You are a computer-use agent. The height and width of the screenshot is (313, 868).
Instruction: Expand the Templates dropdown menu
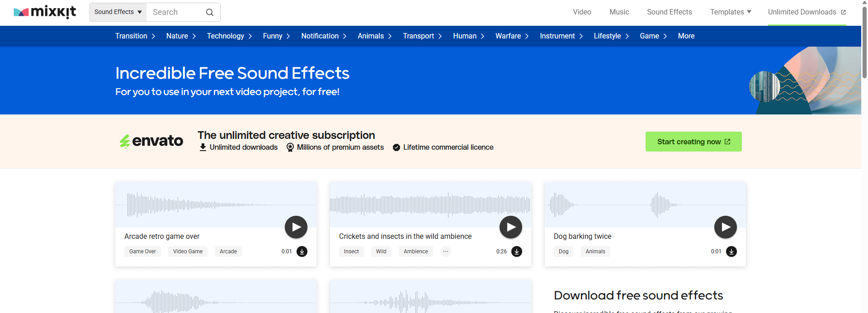pos(731,12)
